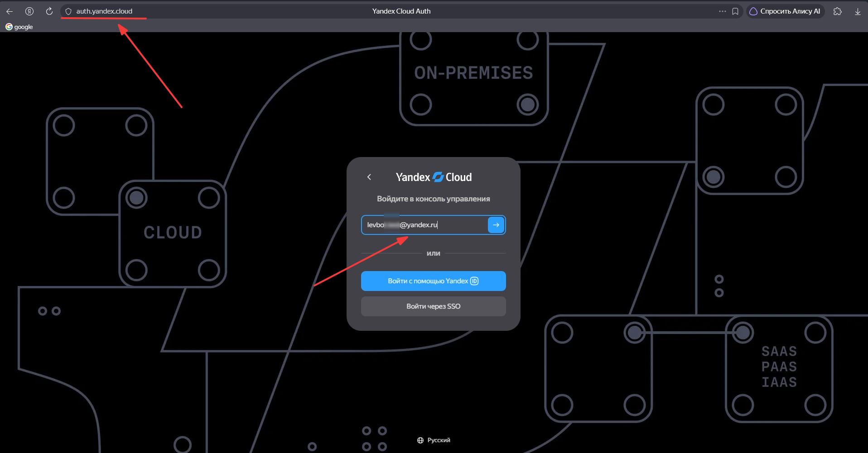
Task: Go back using the login card chevron
Action: (x=369, y=177)
